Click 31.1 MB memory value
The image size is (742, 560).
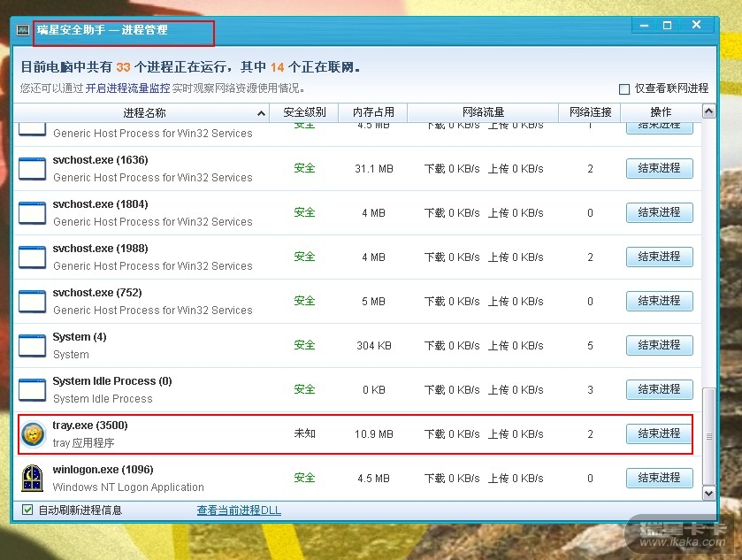coord(374,169)
